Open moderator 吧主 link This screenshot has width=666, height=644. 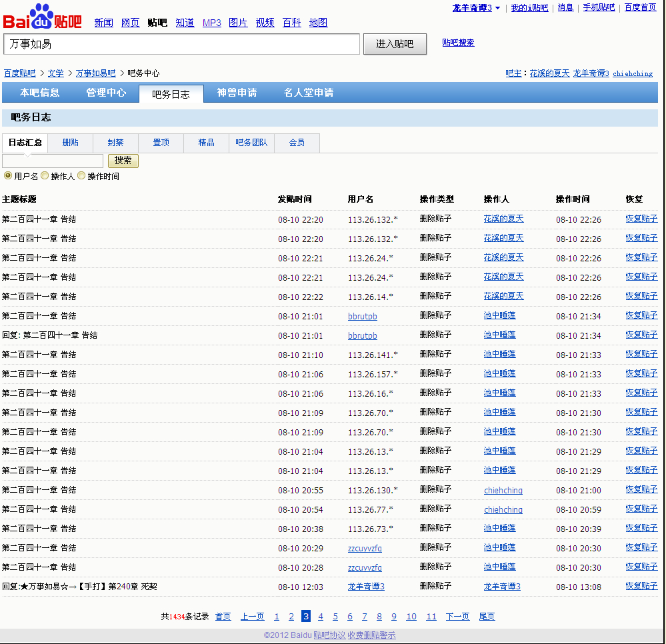point(513,73)
